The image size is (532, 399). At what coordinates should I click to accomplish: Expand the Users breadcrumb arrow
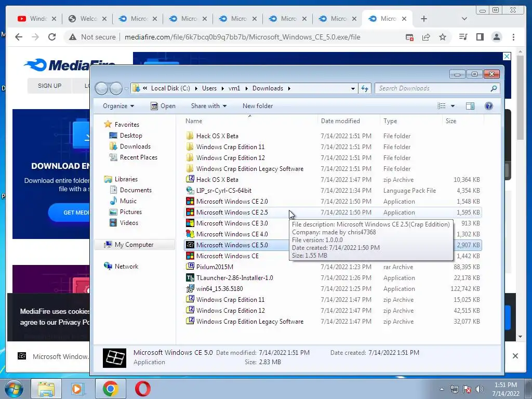pos(222,88)
